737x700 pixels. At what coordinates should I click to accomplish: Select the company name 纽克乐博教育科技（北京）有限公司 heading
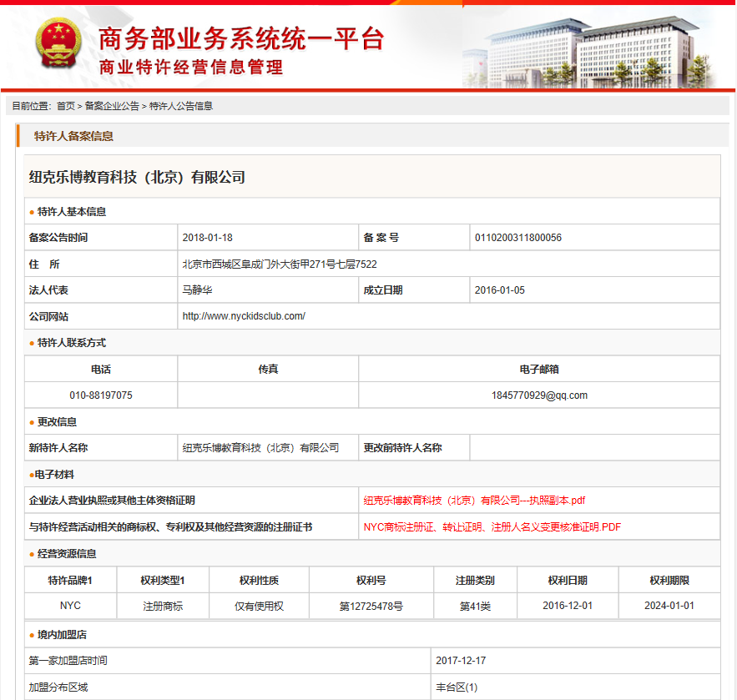(137, 177)
